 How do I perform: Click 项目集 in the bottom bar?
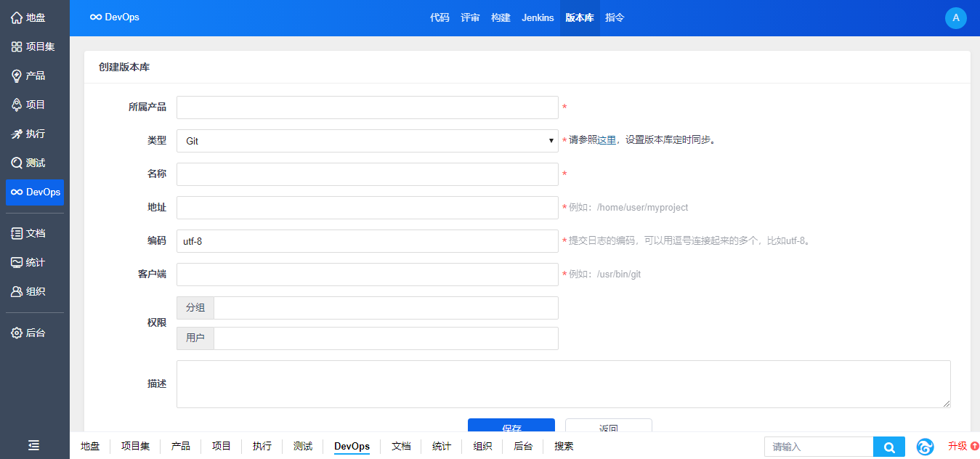pos(135,446)
